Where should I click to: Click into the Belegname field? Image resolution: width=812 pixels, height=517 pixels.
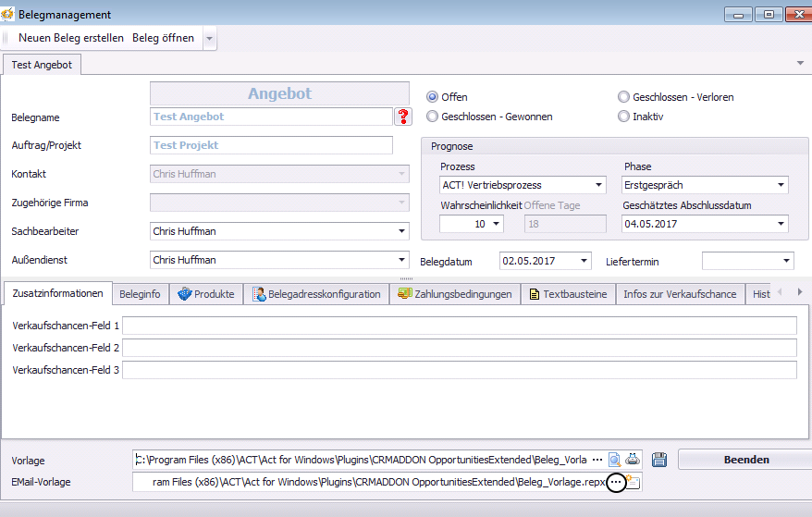coord(271,117)
